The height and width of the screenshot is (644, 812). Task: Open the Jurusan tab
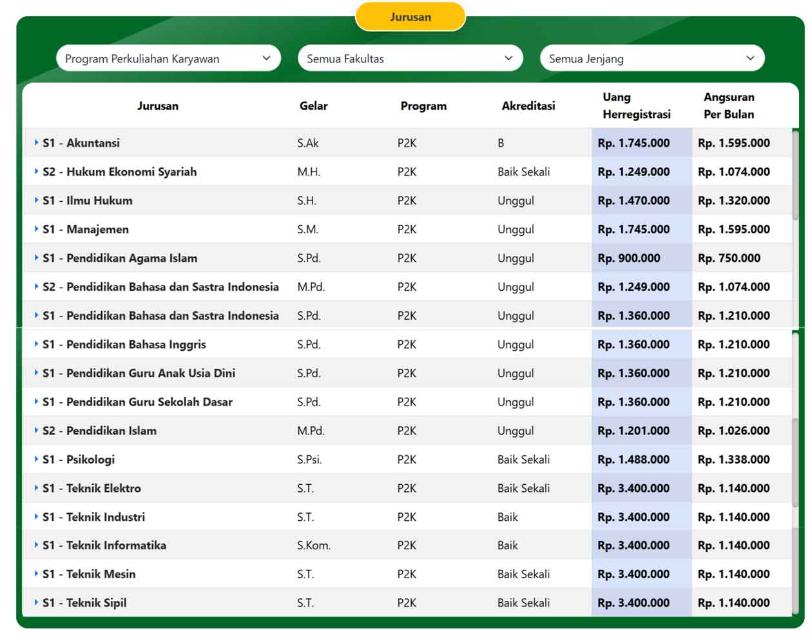click(410, 17)
